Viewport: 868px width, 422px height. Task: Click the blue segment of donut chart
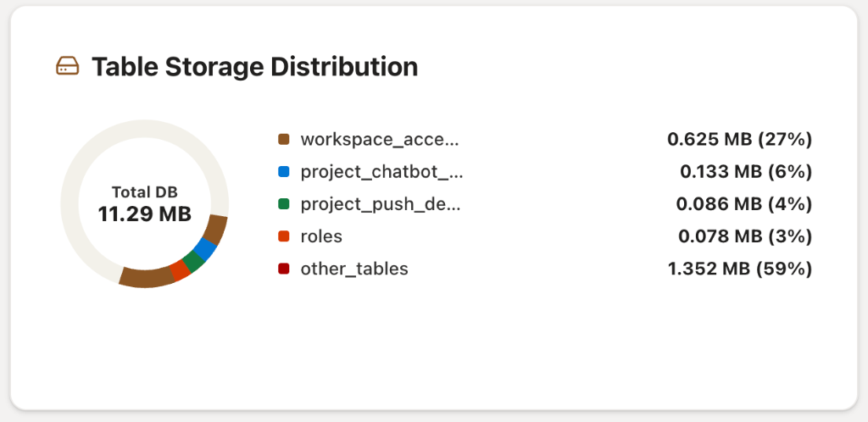tap(205, 249)
